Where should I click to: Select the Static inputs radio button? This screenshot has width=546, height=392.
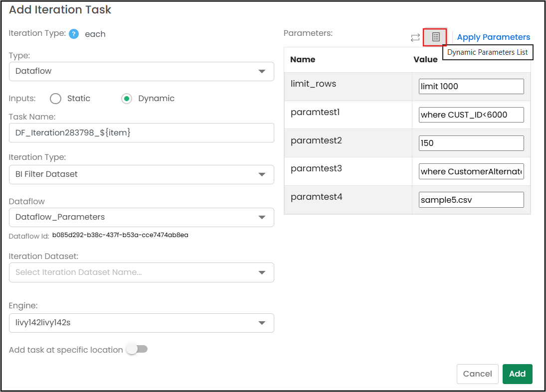click(x=56, y=99)
